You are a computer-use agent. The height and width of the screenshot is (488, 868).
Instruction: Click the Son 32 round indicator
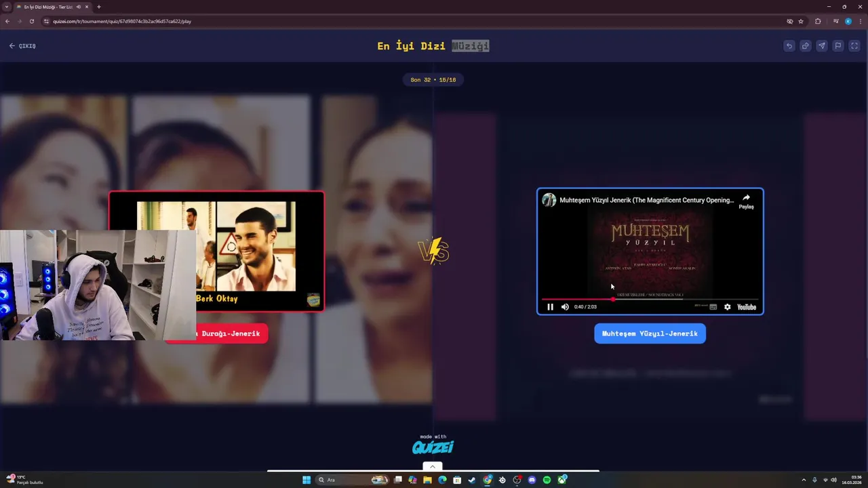pyautogui.click(x=433, y=80)
